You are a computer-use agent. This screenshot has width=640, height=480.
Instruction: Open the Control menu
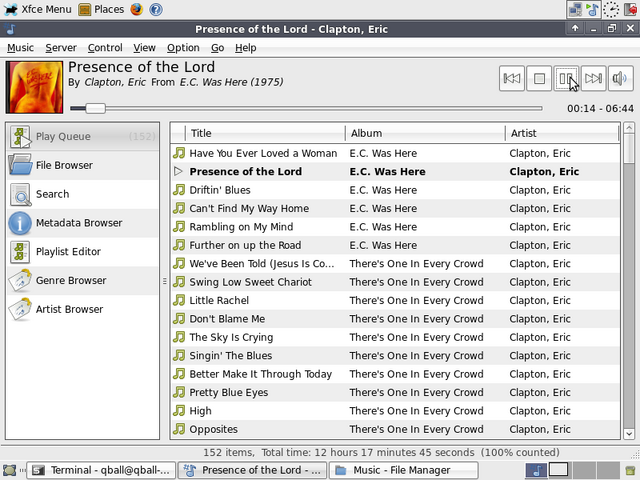105,48
